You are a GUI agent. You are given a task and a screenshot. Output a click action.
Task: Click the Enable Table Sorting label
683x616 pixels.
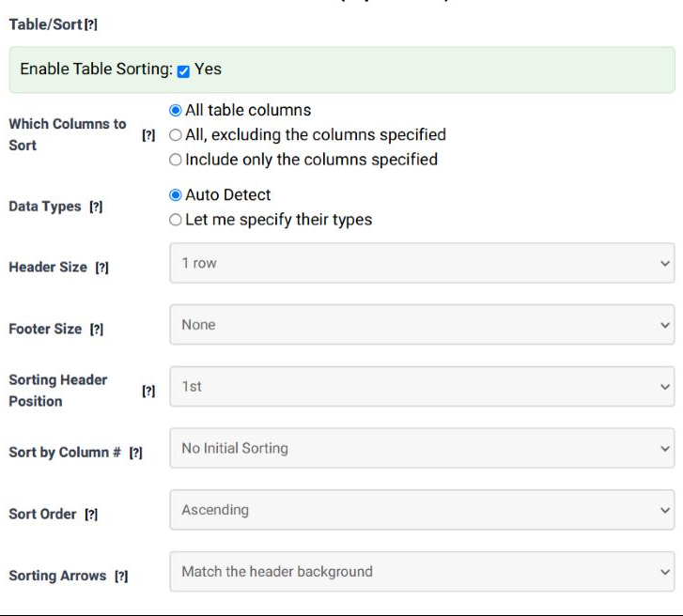click(96, 69)
